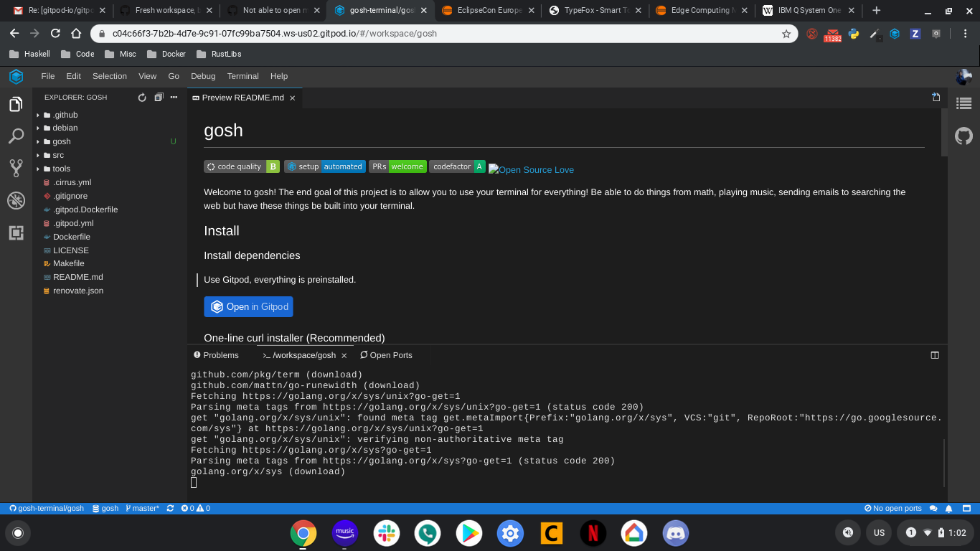Close the Preview README.md tab
Screen dimensions: 980x551
point(293,98)
